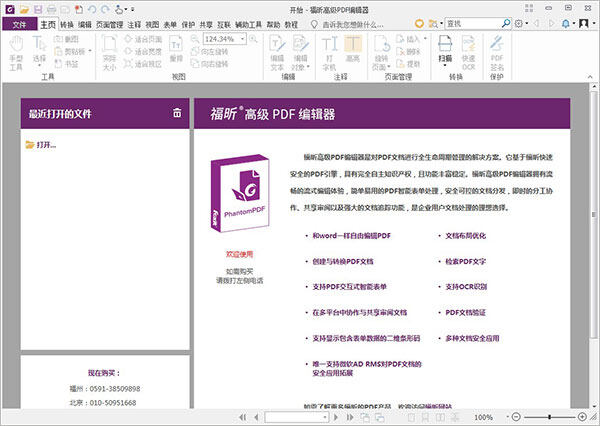The image size is (600, 426).
Task: Click Fit Visible (适合视区)
Action: tap(143, 64)
